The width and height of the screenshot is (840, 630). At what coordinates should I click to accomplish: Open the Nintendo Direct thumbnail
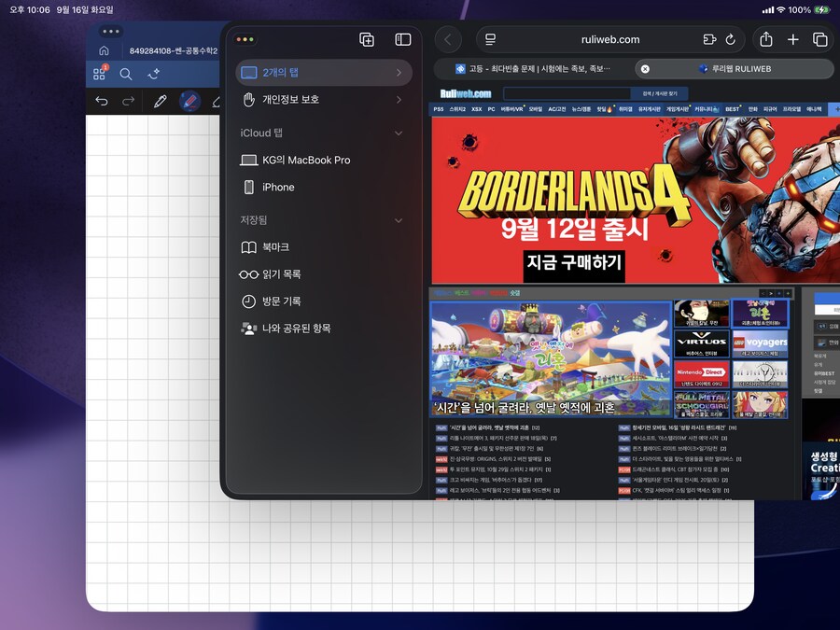701,373
